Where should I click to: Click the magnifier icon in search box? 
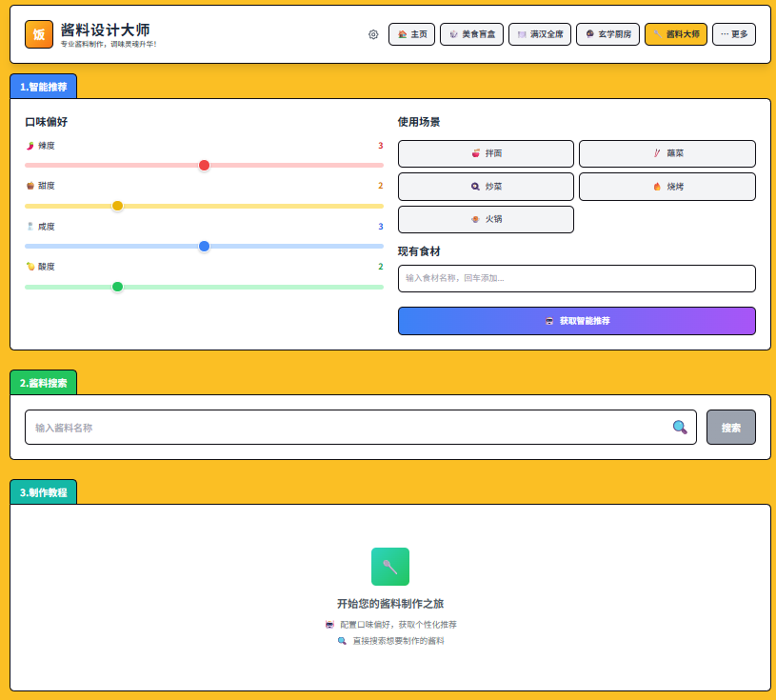coord(680,428)
